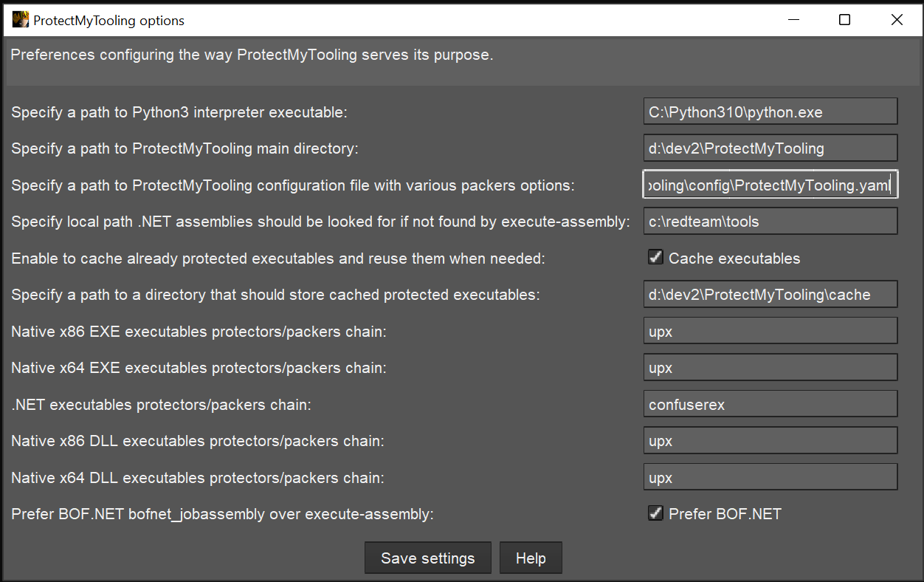Click the Native x86 EXE packers chain field
Screen dimensions: 924x582
[x=770, y=331]
